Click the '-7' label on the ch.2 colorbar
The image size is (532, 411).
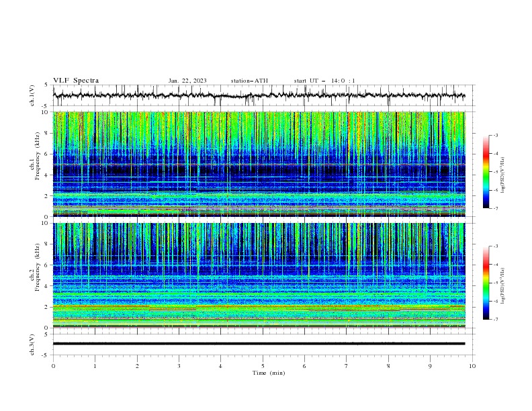click(x=495, y=320)
